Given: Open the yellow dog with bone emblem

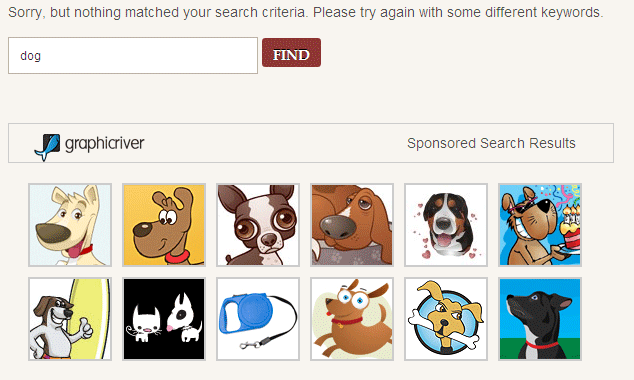Looking at the screenshot, I should 446,319.
